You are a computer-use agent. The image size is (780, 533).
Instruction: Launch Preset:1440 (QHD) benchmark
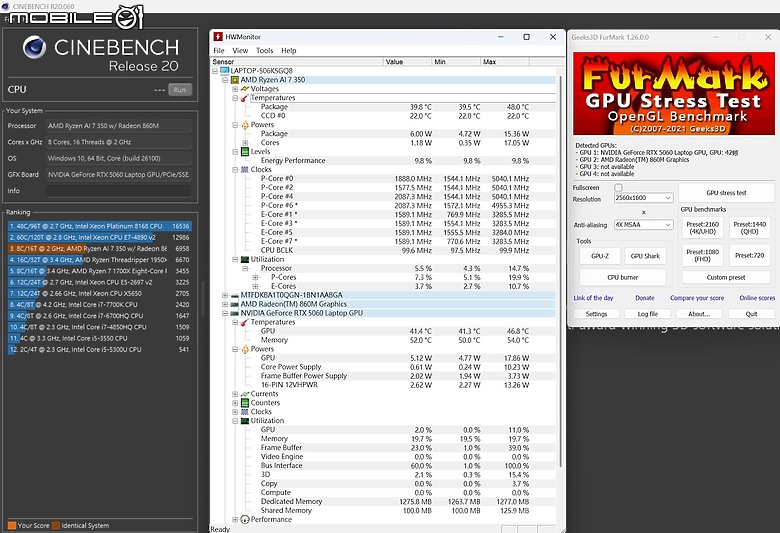[x=749, y=227]
